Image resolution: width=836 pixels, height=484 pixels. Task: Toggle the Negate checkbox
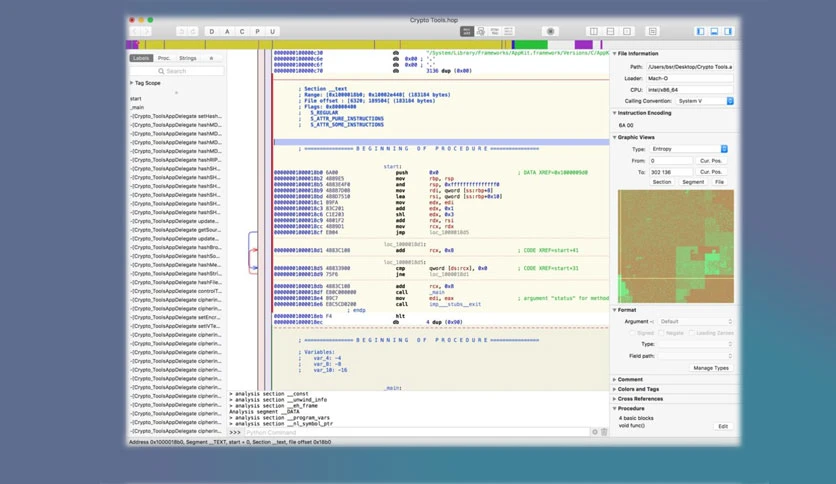pyautogui.click(x=661, y=333)
